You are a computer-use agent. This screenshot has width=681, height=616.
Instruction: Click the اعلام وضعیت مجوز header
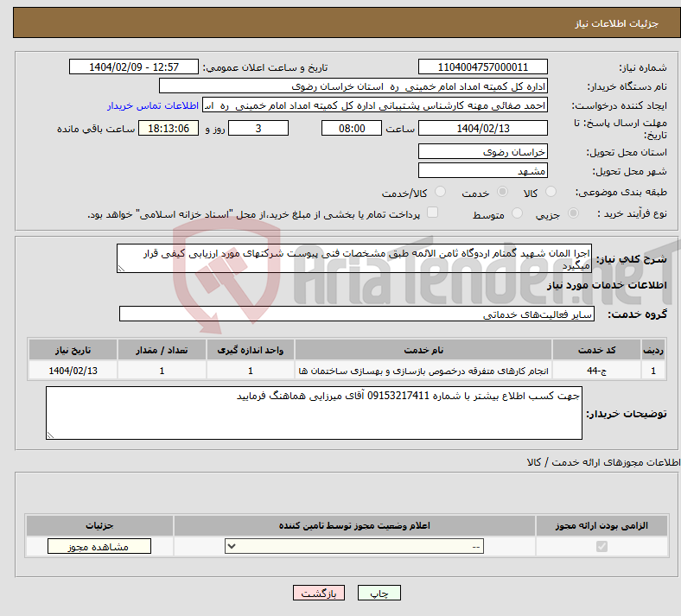[354, 525]
